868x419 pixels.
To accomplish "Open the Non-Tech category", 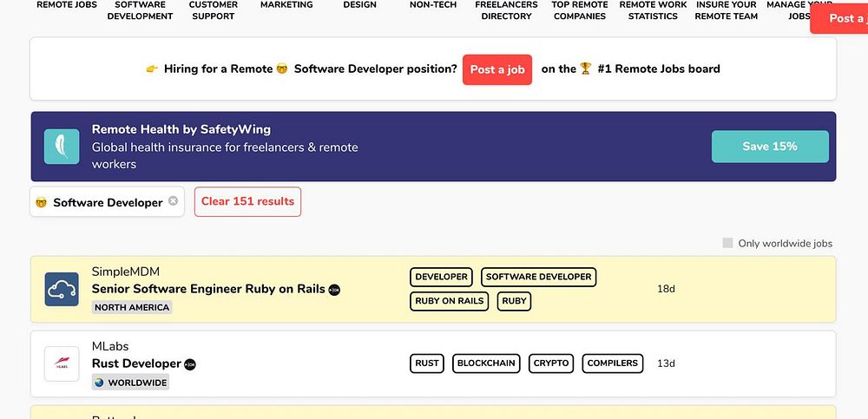I will 433,5.
